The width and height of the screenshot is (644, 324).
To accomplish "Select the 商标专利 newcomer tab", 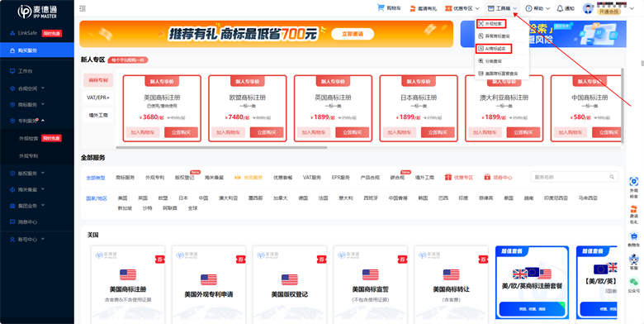I will tap(98, 80).
